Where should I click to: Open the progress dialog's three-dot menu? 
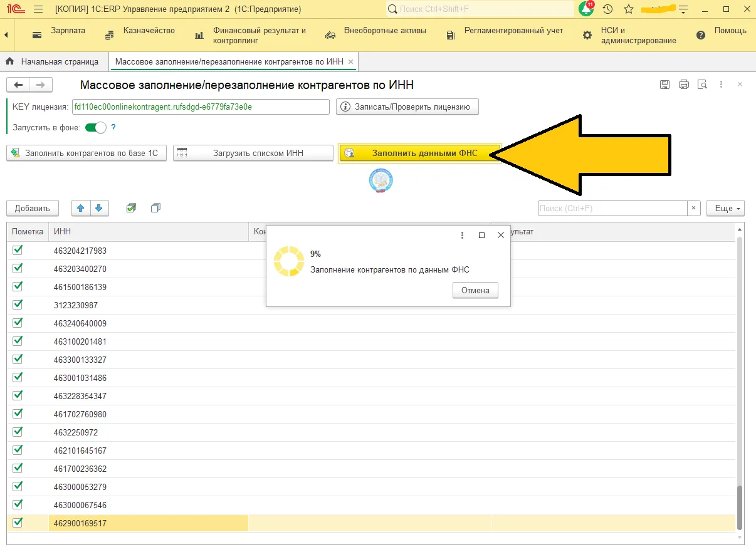(x=463, y=236)
